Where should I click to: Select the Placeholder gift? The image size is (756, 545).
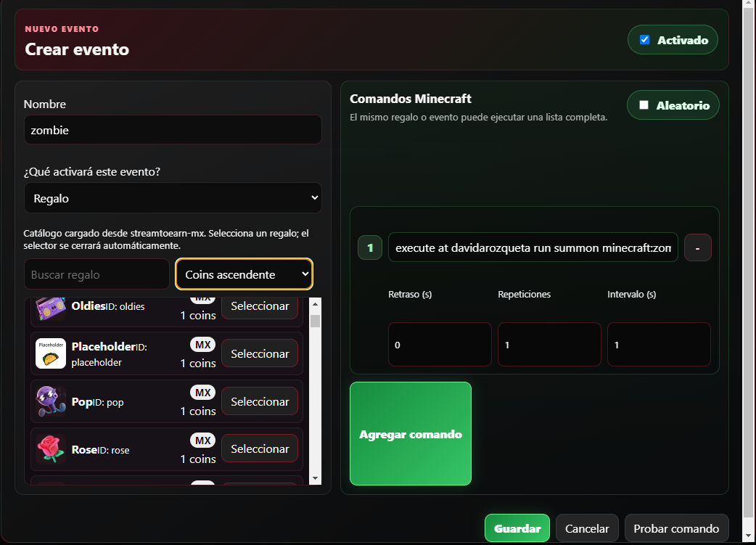pos(260,353)
